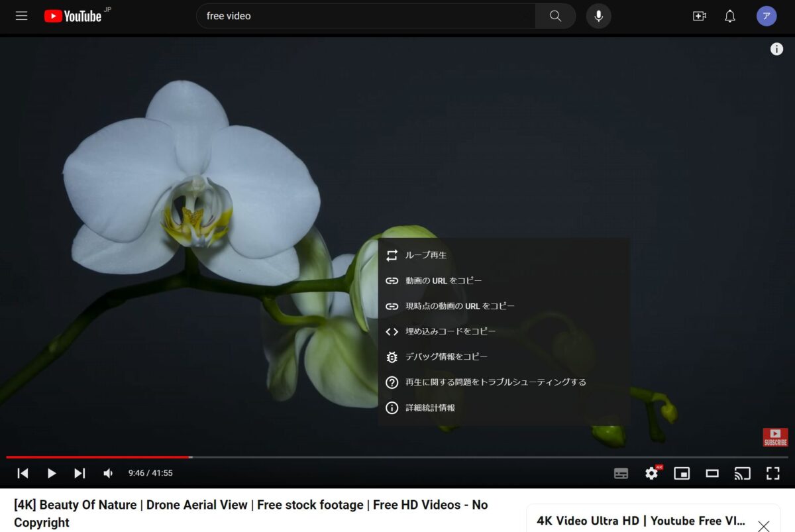Screen dimensions: 795x532
Task: Open the Create video icon
Action: [x=699, y=16]
